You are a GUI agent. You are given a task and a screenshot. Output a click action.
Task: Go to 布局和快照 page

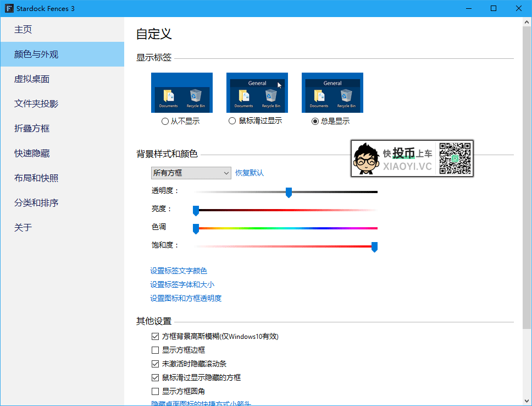(62, 178)
